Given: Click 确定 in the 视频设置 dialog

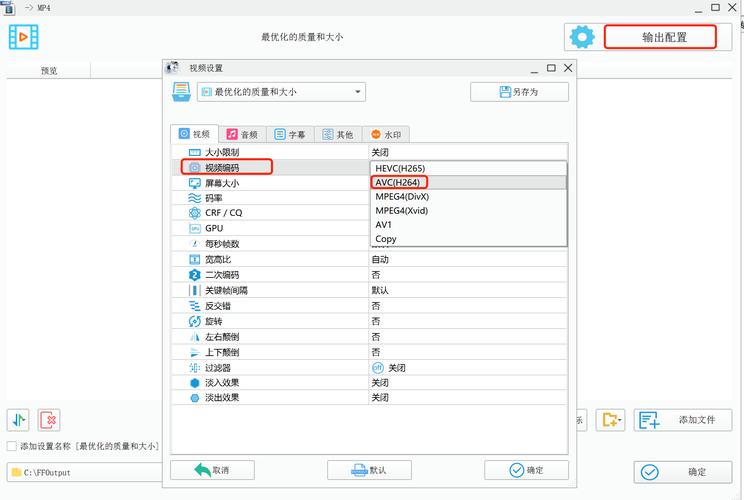Looking at the screenshot, I should point(526,470).
